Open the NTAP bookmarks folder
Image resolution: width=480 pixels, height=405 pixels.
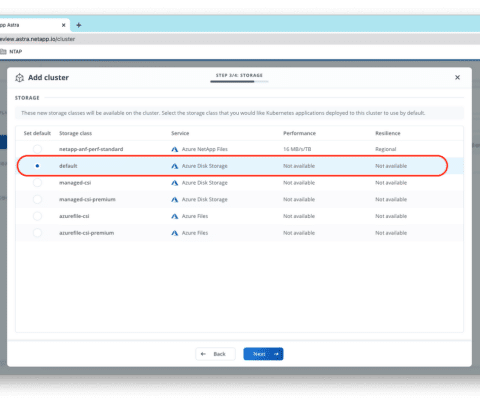point(11,52)
